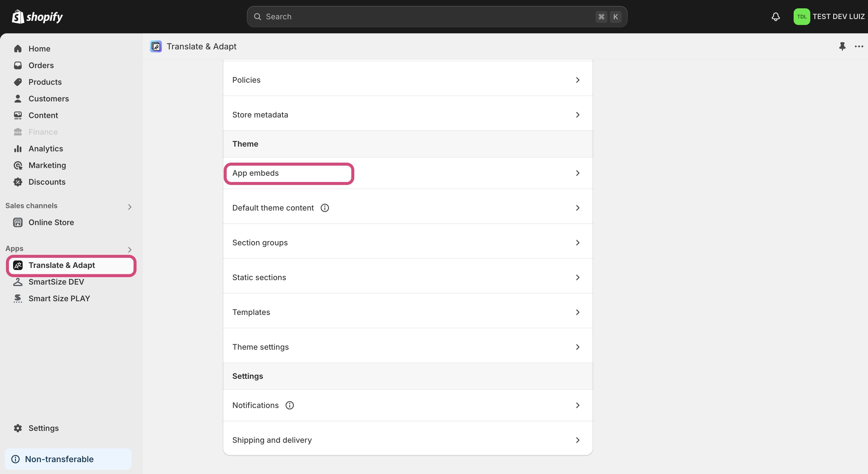Click info icon next to Default theme content
The image size is (868, 474).
(x=325, y=208)
